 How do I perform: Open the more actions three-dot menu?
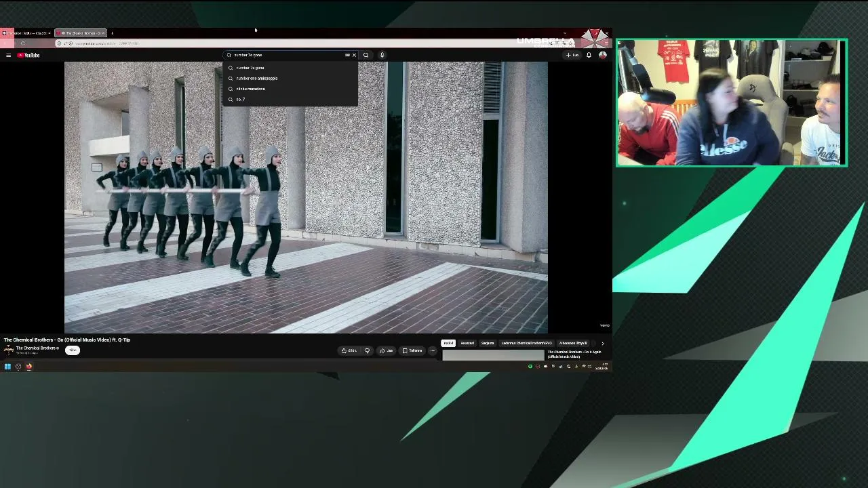click(x=433, y=350)
